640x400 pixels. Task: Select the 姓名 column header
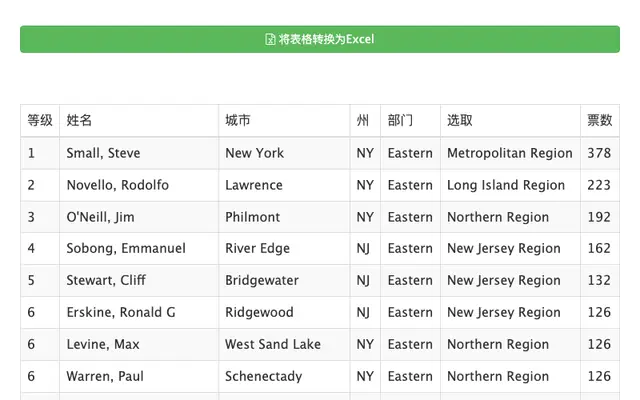tap(139, 120)
